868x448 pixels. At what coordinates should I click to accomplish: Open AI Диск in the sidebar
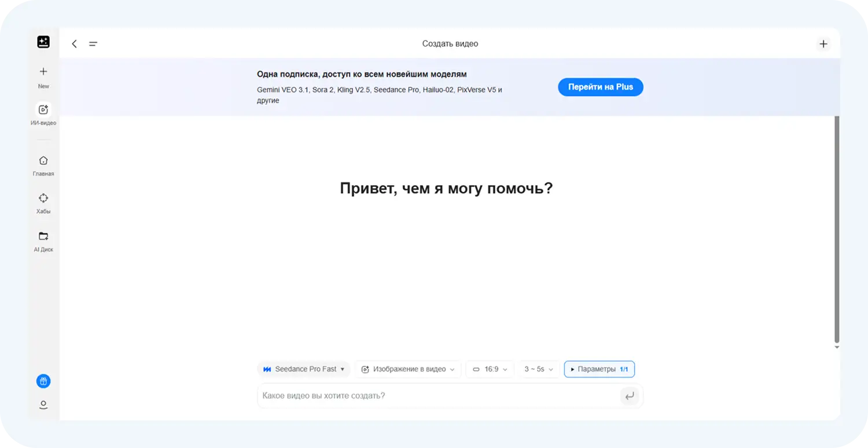tap(43, 239)
